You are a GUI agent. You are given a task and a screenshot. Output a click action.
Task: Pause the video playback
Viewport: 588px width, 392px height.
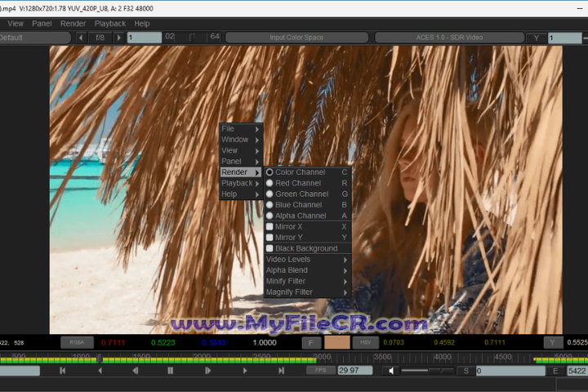(171, 371)
